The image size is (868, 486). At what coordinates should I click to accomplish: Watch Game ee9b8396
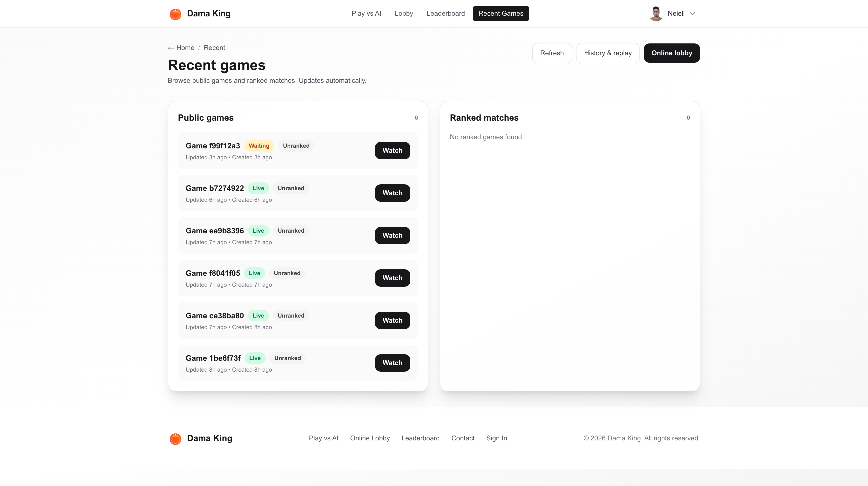(392, 236)
